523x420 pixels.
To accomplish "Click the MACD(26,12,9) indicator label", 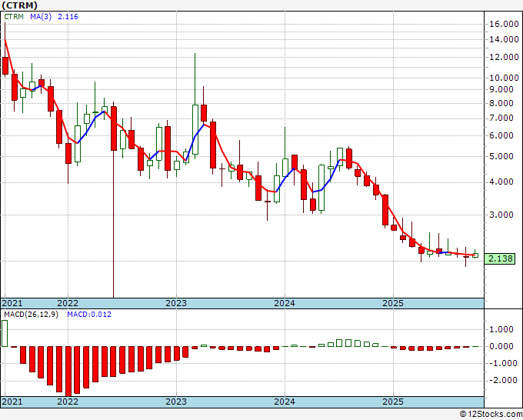I will 31,315.
